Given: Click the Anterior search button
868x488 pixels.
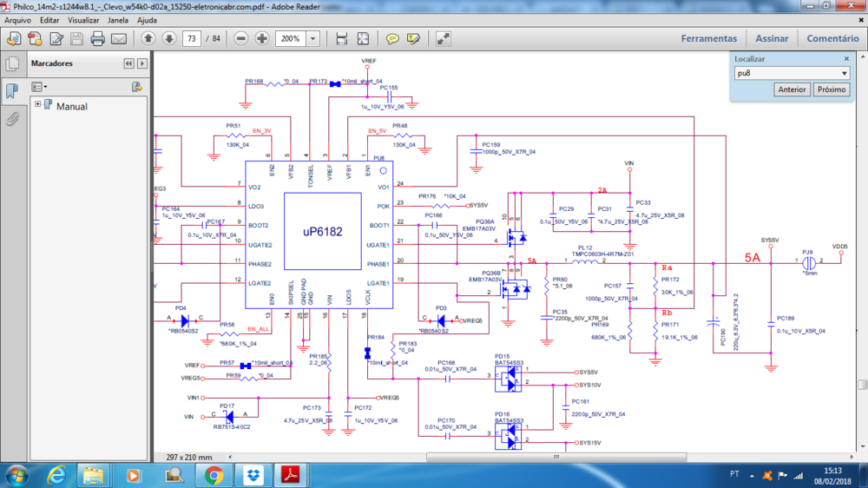Looking at the screenshot, I should [792, 89].
